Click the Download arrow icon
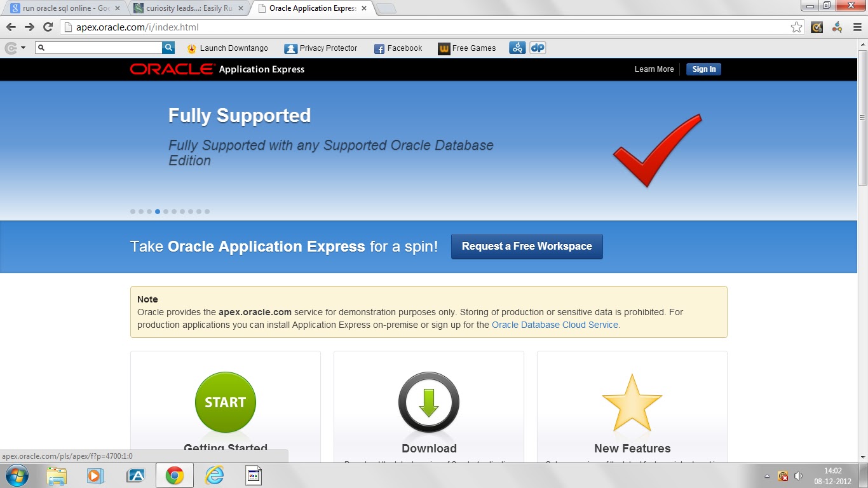868x488 pixels. pyautogui.click(x=429, y=402)
